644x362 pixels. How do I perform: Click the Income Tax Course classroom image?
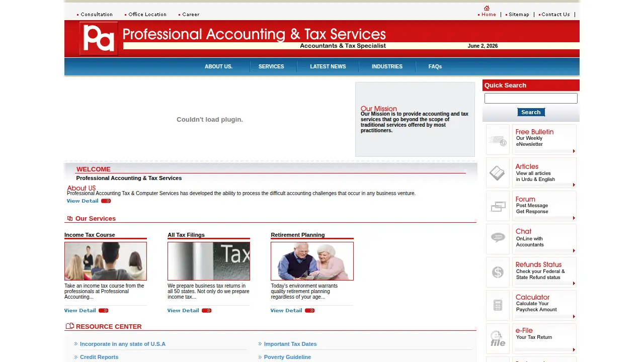point(106,261)
